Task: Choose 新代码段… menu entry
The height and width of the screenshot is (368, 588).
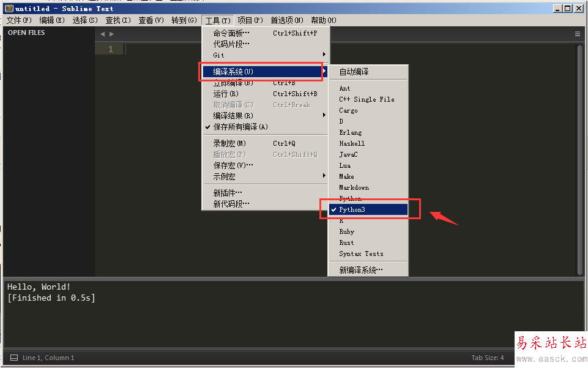Action: 266,204
